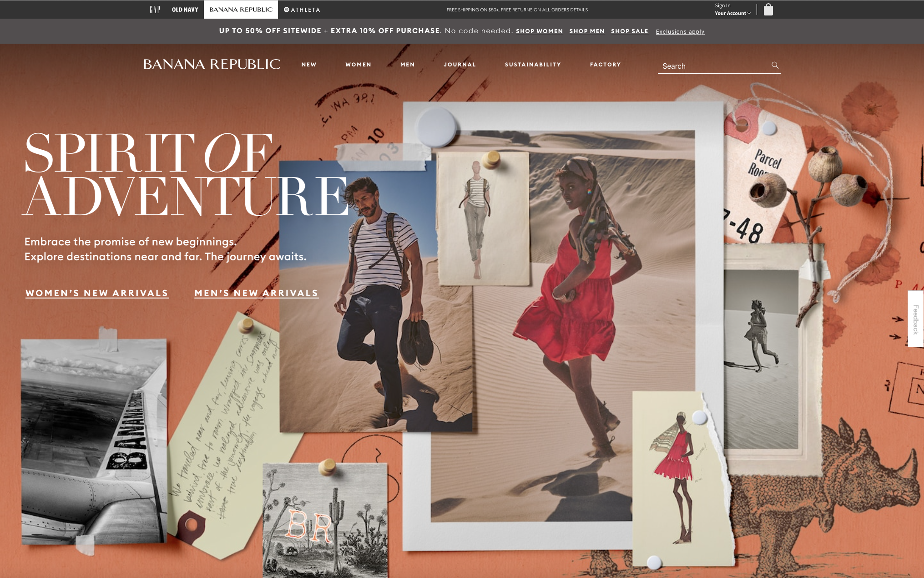Select the Banana Republic brand tab

pos(241,10)
